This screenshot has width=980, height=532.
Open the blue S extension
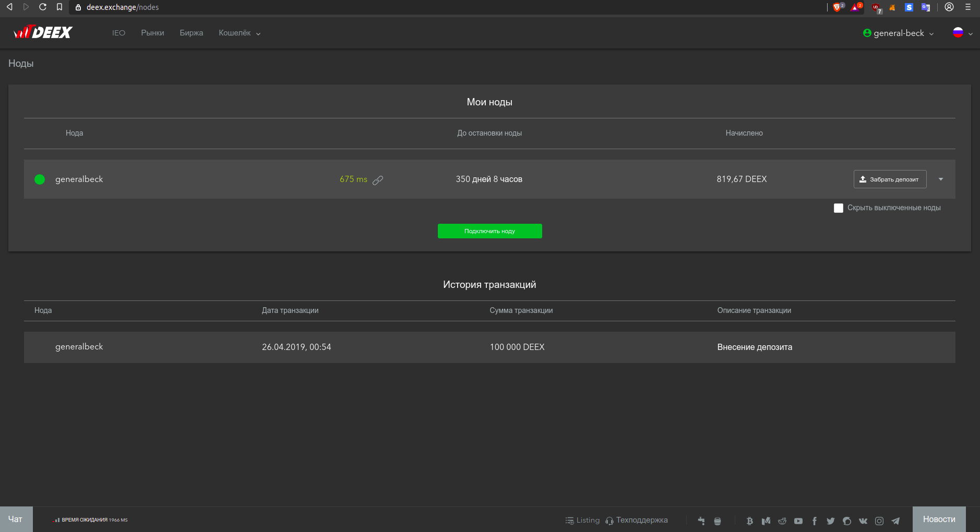point(909,7)
